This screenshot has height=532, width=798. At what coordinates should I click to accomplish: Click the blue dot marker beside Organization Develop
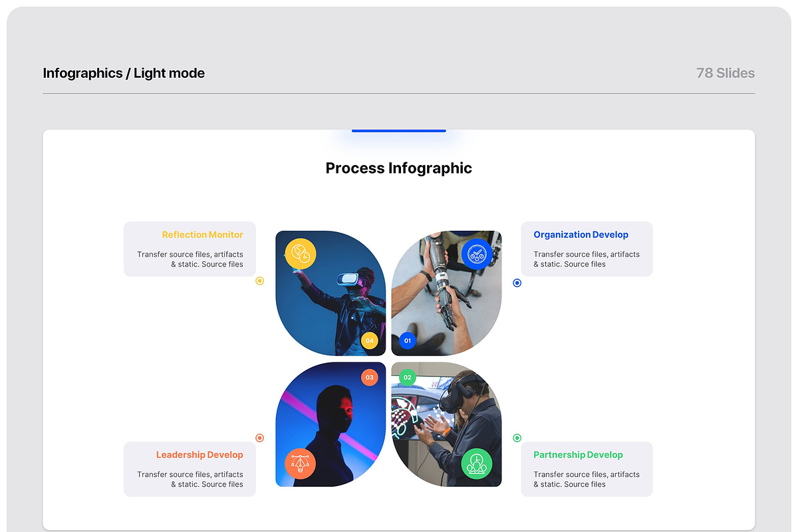(517, 283)
